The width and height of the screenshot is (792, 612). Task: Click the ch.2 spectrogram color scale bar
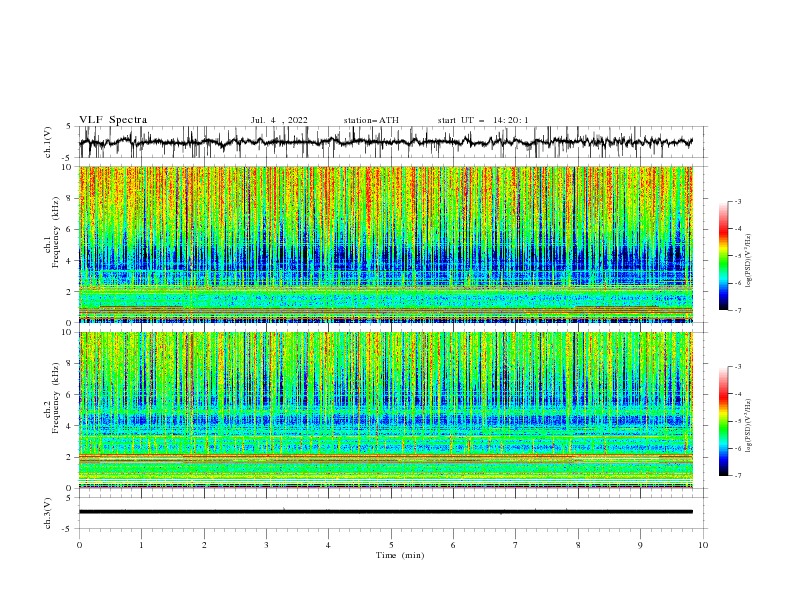pos(724,421)
